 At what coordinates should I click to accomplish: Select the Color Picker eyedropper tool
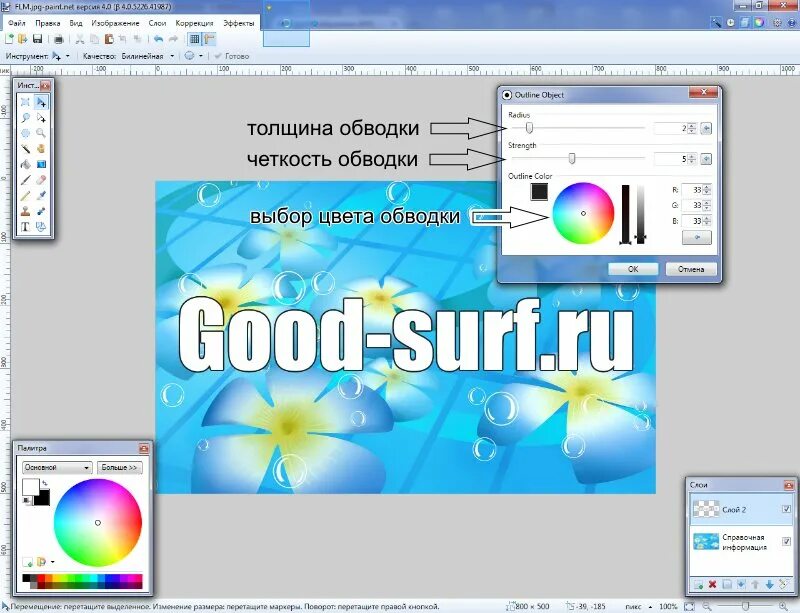coord(41,195)
